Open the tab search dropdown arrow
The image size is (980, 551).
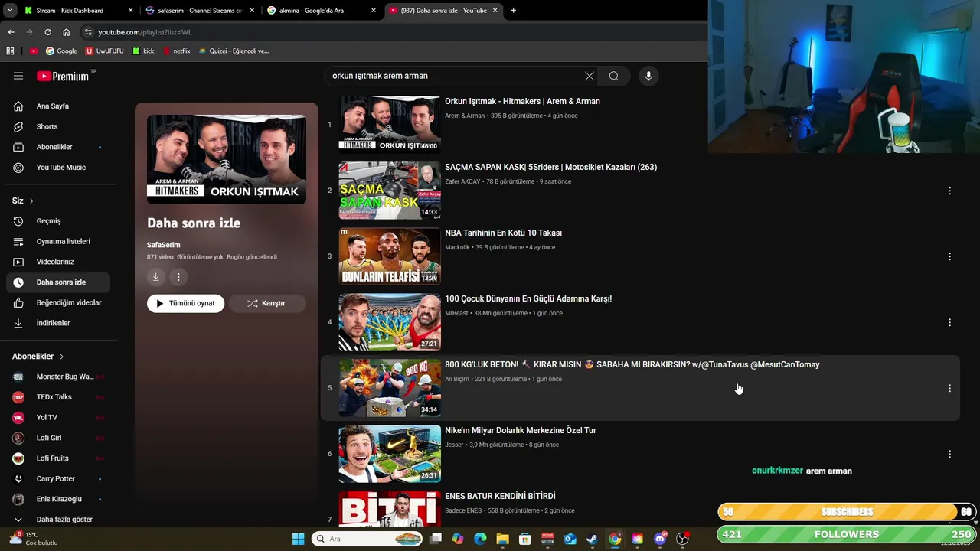[x=9, y=11]
